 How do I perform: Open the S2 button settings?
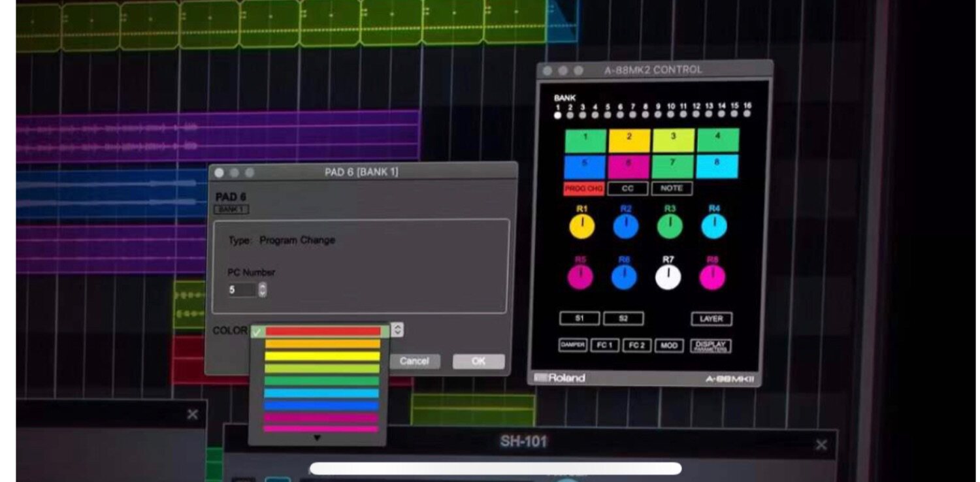pos(623,319)
